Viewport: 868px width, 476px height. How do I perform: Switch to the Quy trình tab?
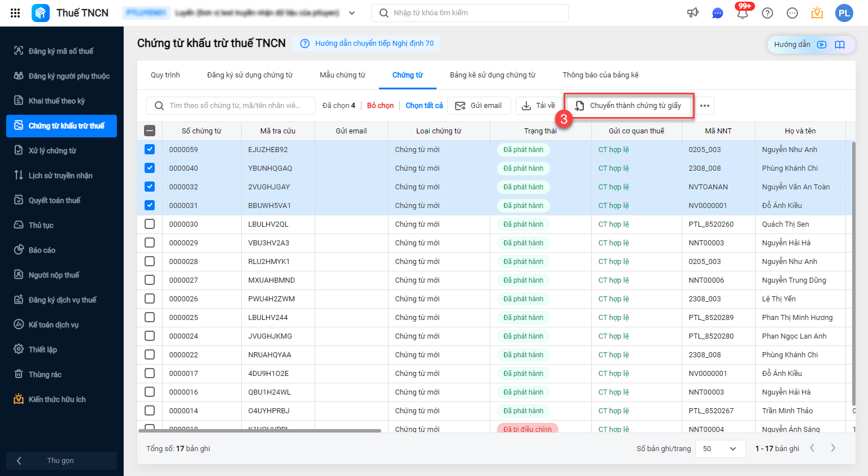(165, 75)
